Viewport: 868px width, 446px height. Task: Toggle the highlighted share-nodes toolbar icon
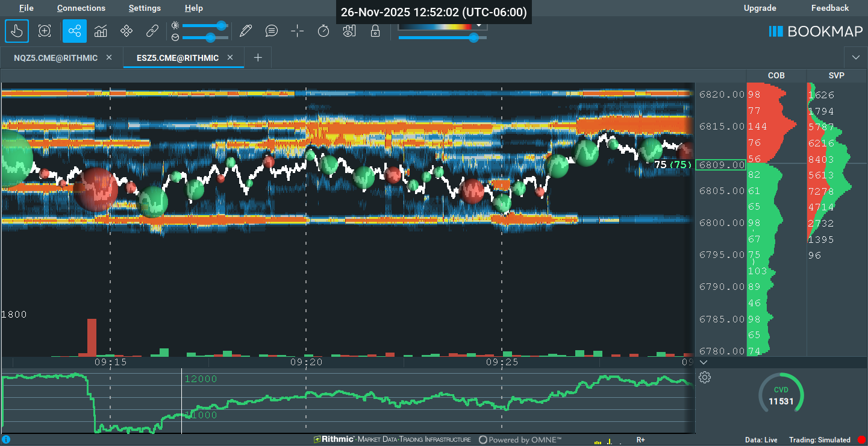75,31
